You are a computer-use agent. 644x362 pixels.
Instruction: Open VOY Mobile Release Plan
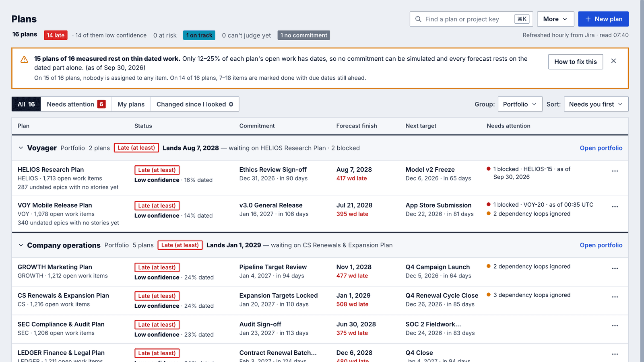[x=55, y=205]
